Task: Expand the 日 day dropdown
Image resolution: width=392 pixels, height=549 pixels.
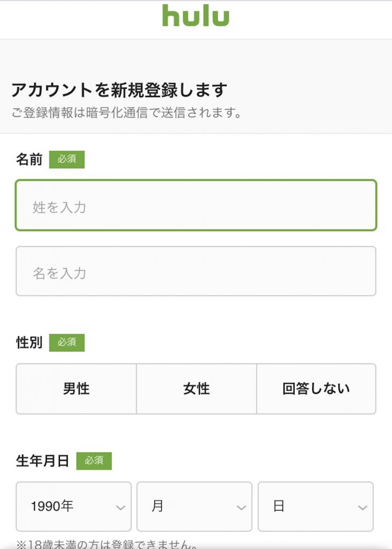Action: (x=316, y=507)
